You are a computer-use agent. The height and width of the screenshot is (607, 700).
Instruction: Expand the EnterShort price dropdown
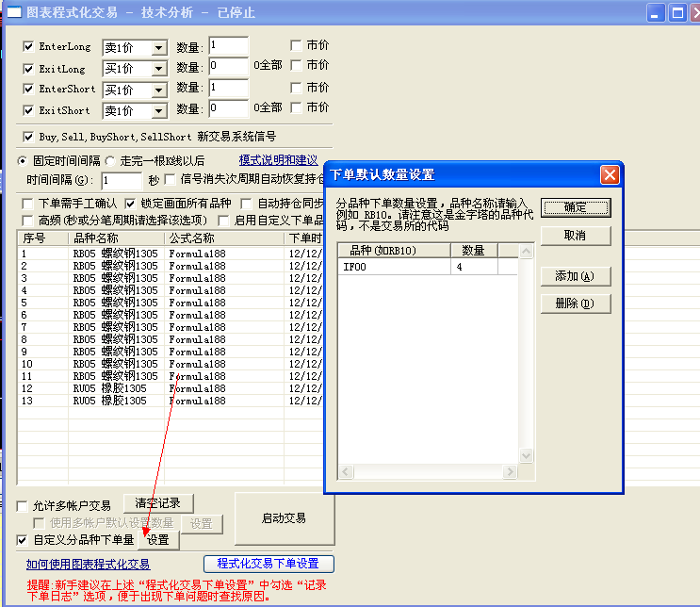(x=158, y=90)
